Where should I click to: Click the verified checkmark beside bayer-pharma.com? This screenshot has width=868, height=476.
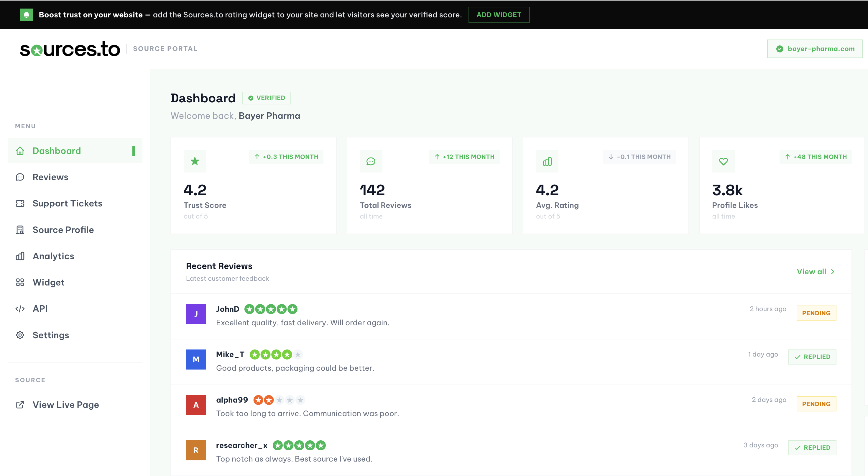[779, 49]
